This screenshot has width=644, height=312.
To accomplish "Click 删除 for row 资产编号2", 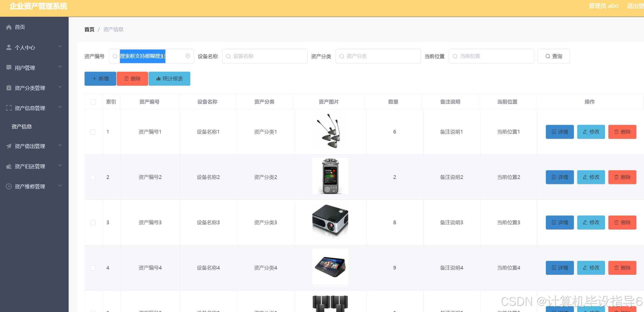I will (x=622, y=177).
